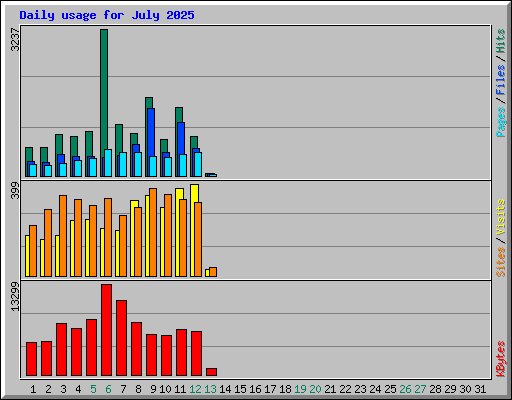
Task: Click the Pages legend label
Action: [x=501, y=122]
